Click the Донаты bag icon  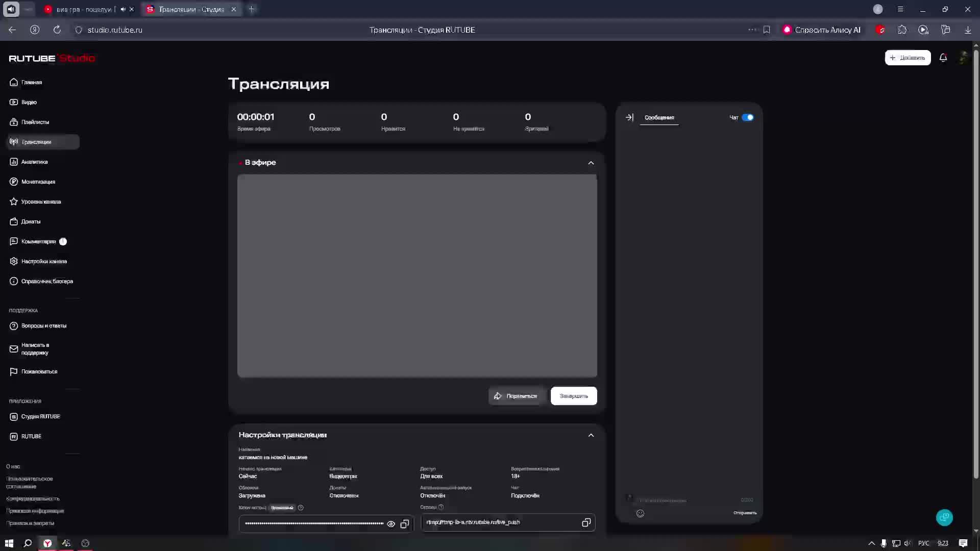pyautogui.click(x=14, y=221)
